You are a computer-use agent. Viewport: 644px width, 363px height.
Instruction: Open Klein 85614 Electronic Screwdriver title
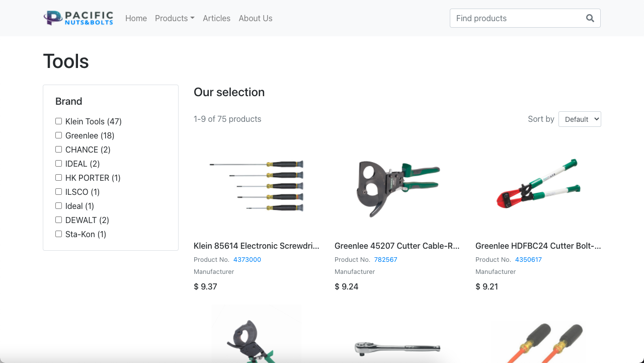click(257, 246)
